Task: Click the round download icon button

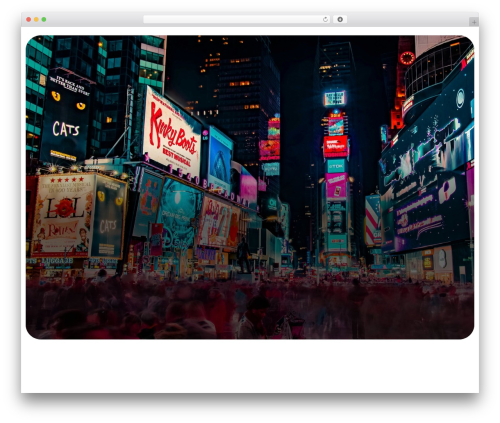Action: point(340,19)
